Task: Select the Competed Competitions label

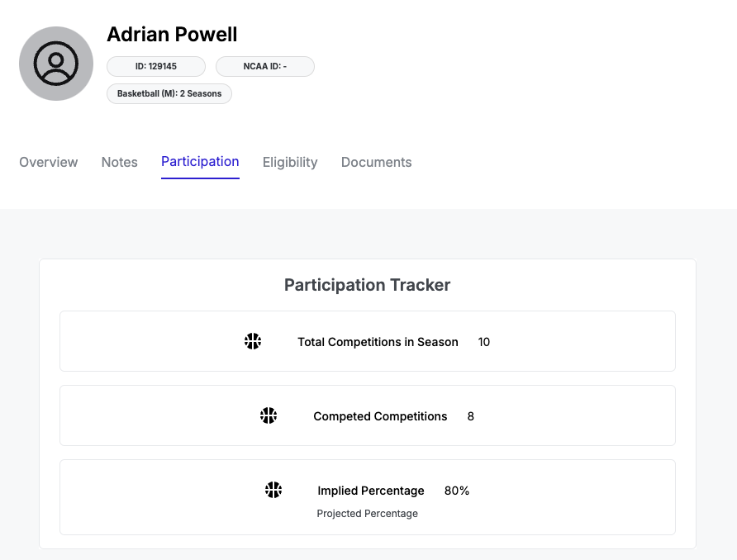Action: 380,416
